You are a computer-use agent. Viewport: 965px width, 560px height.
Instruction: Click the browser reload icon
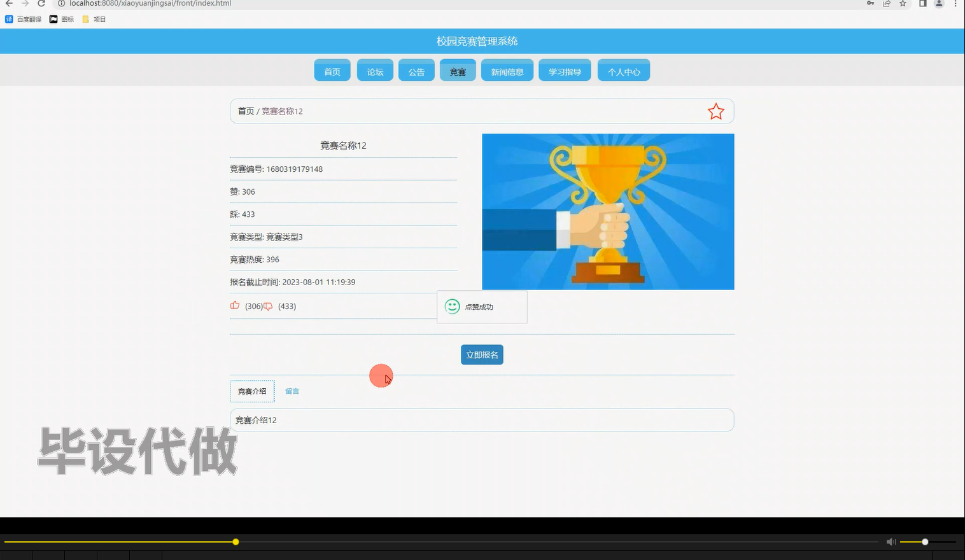(x=41, y=4)
